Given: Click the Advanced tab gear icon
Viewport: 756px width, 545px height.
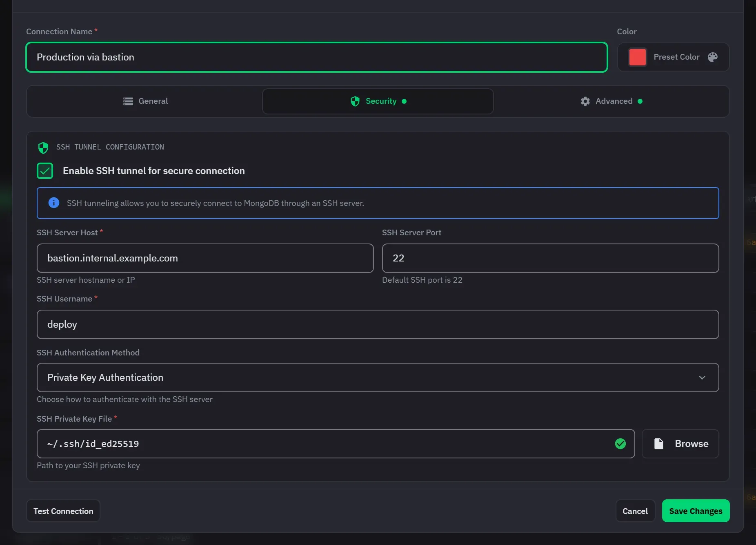Looking at the screenshot, I should (585, 101).
